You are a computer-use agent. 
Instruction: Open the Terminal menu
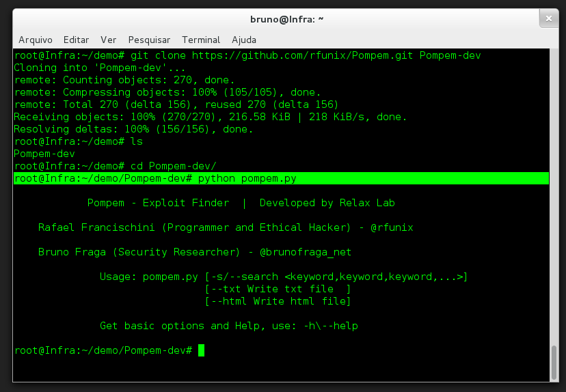[201, 40]
